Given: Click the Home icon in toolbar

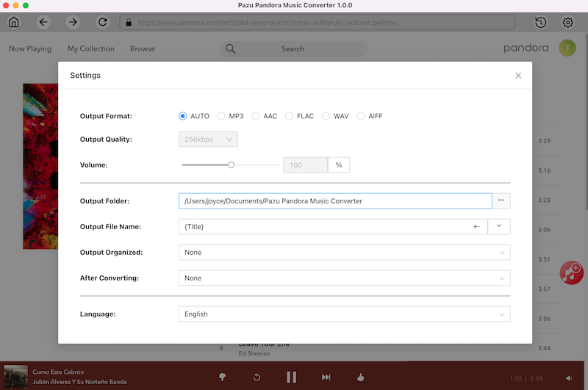Looking at the screenshot, I should (14, 22).
